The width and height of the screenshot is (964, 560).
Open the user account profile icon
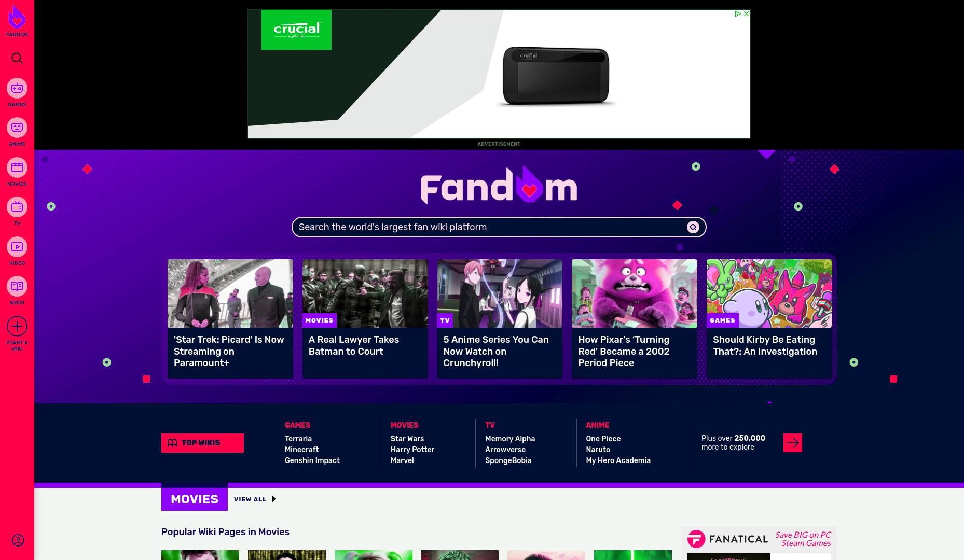coord(18,540)
